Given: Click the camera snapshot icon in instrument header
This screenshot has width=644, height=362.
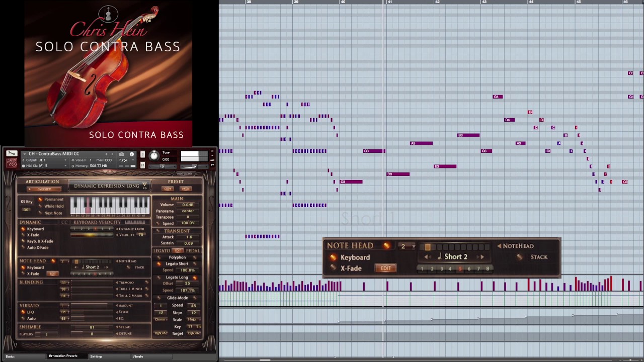Looking at the screenshot, I should click(122, 154).
